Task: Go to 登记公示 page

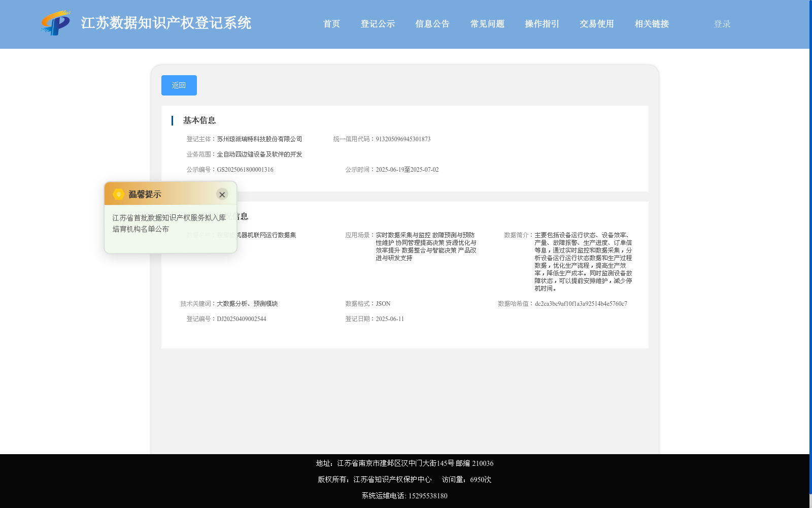Action: coord(378,24)
